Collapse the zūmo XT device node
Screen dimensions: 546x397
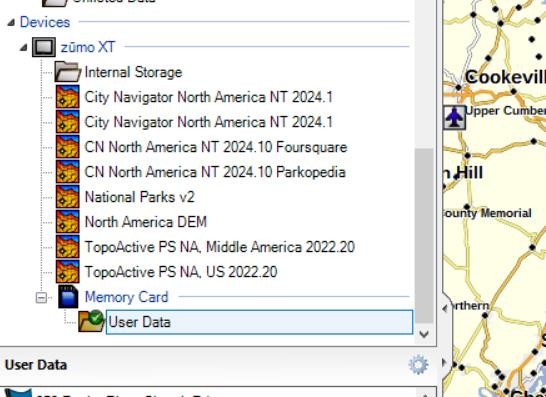click(23, 47)
